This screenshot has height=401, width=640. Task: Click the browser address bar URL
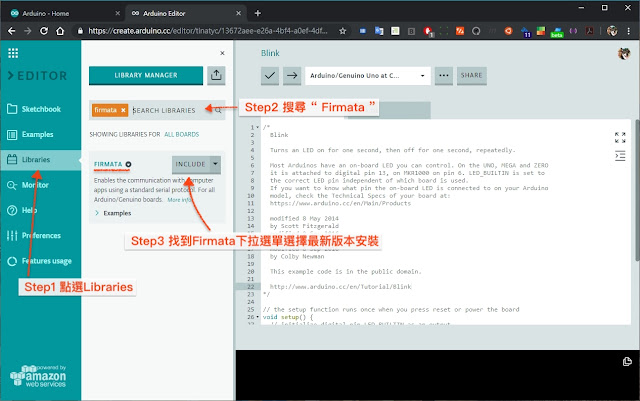point(207,31)
